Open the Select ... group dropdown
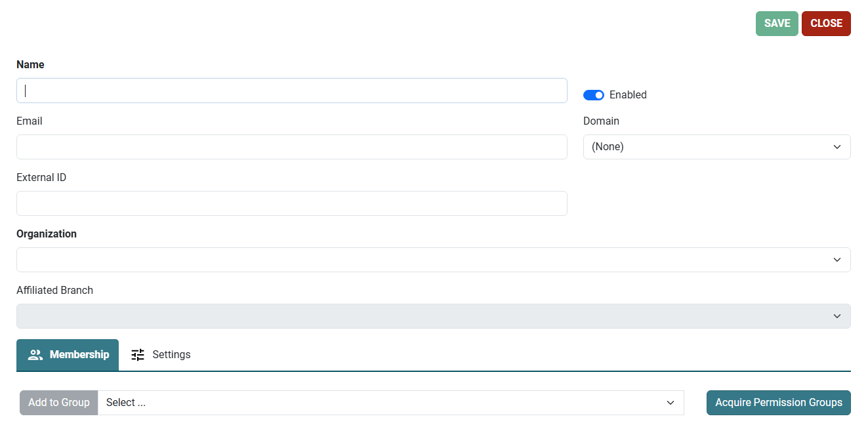 point(391,403)
